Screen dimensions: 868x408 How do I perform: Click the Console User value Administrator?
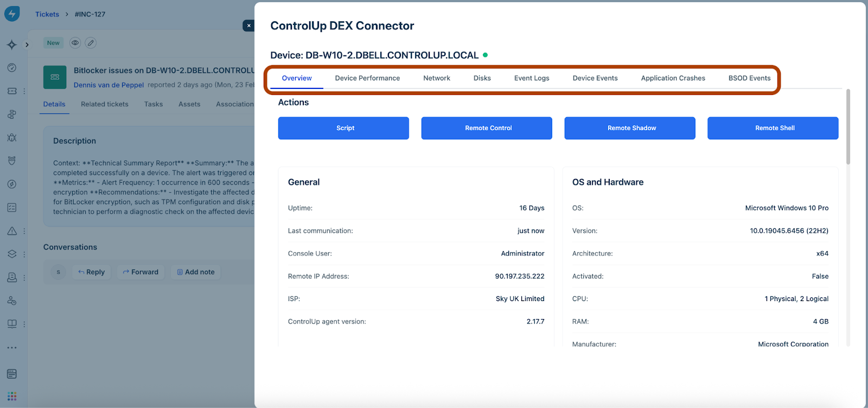pyautogui.click(x=522, y=253)
